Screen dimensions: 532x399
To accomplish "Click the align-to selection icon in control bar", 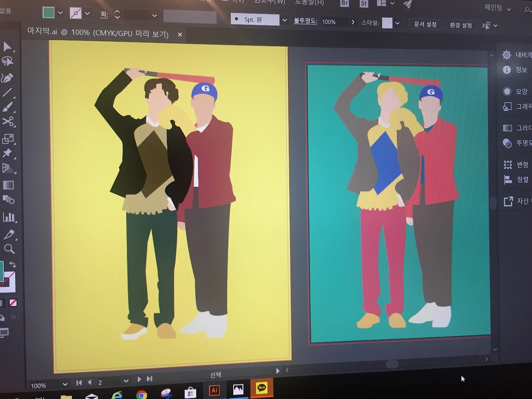I will 486,26.
